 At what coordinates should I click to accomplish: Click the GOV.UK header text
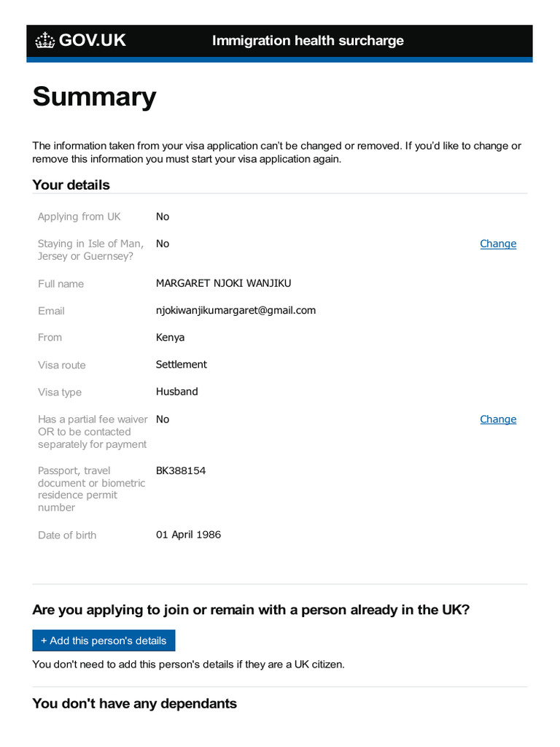tap(92, 41)
